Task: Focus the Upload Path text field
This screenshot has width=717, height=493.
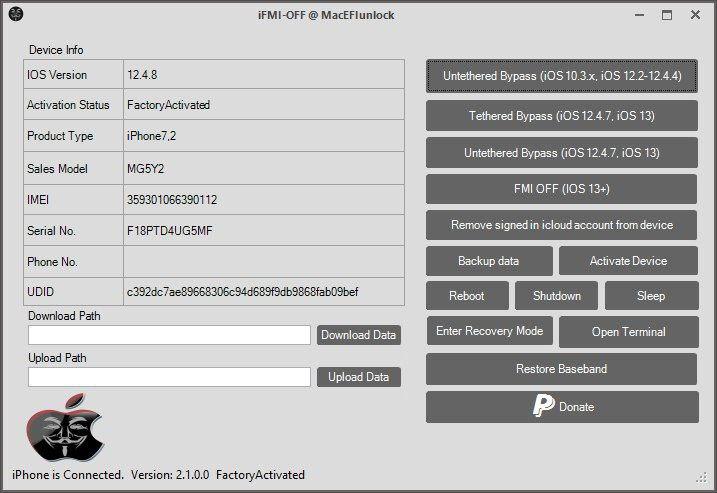Action: pos(169,377)
